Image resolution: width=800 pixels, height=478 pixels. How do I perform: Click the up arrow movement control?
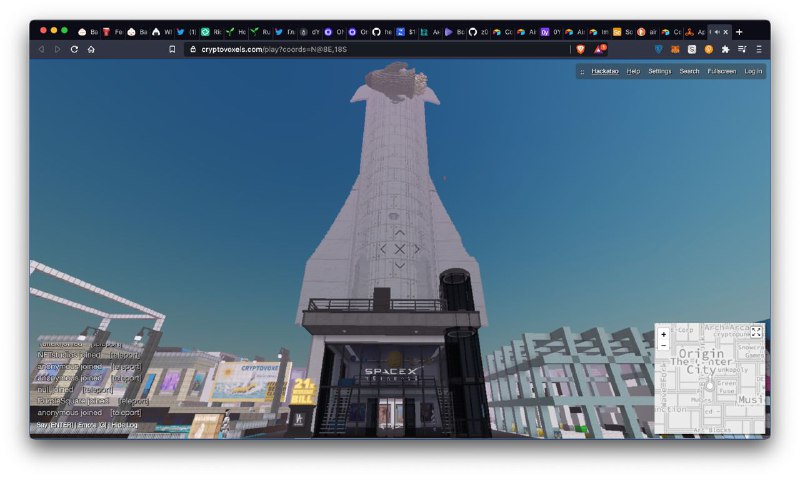(x=399, y=233)
